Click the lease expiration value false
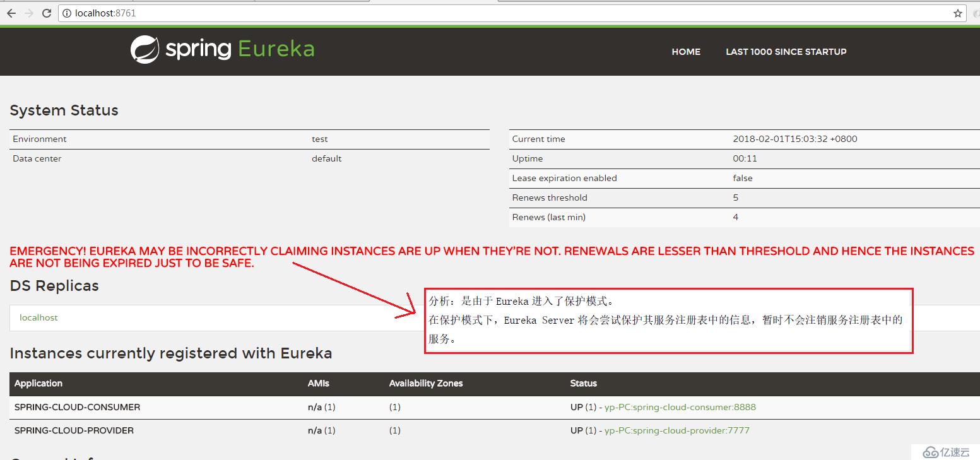The height and width of the screenshot is (460, 980). (743, 178)
